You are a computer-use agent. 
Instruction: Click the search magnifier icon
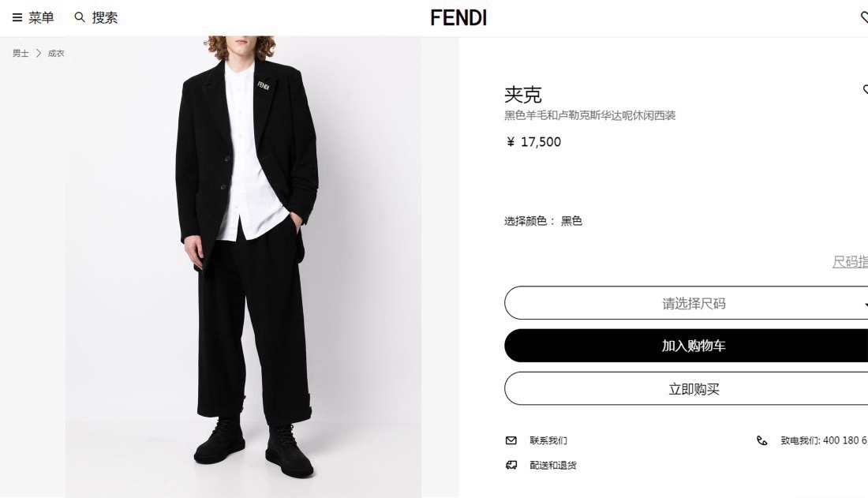[80, 17]
